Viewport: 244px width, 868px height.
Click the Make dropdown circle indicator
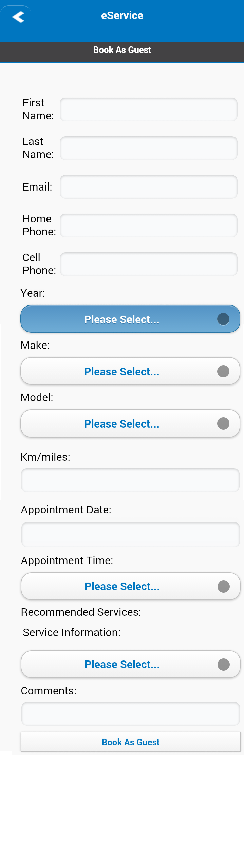pos(223,371)
